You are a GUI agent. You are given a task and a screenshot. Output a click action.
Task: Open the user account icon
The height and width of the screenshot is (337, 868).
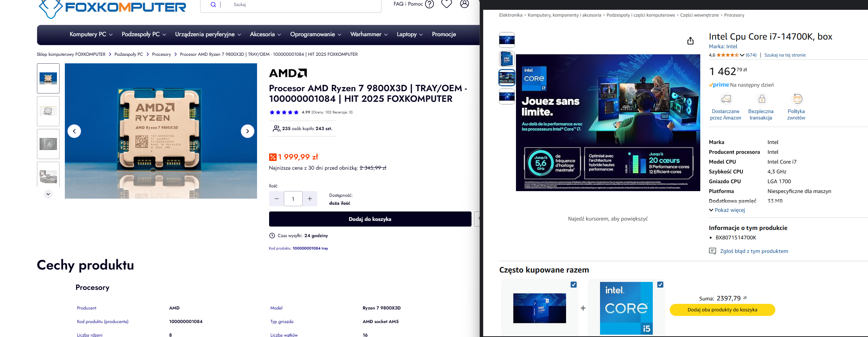465,4
